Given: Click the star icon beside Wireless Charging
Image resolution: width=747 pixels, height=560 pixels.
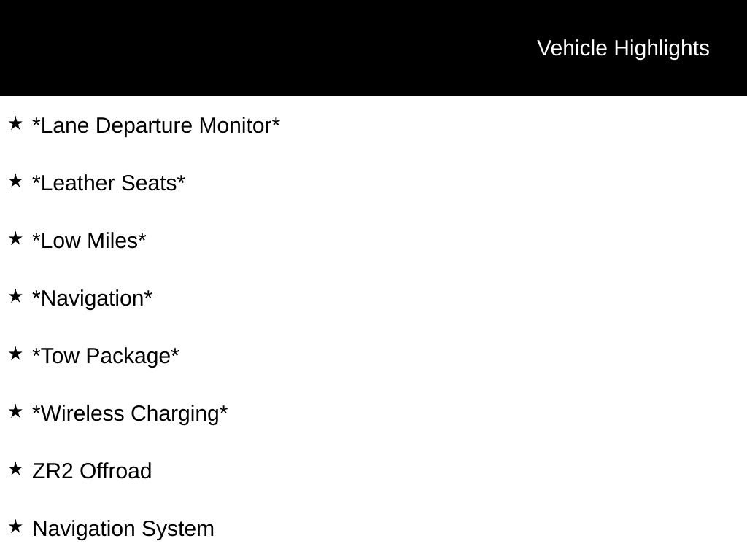Looking at the screenshot, I should [x=15, y=412].
